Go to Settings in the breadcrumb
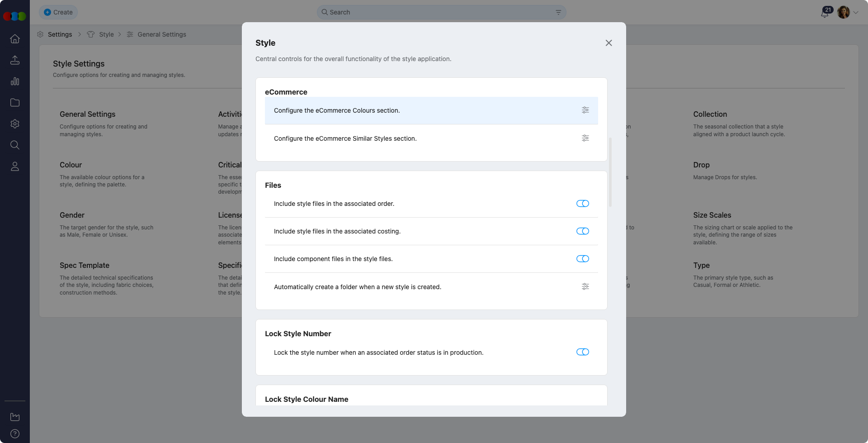 point(60,34)
